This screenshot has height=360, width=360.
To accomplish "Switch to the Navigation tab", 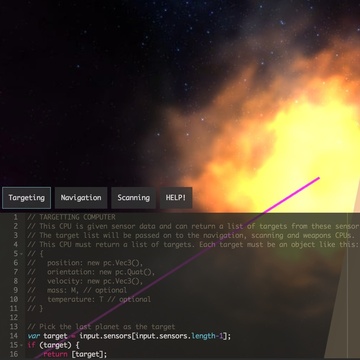I will (x=81, y=198).
